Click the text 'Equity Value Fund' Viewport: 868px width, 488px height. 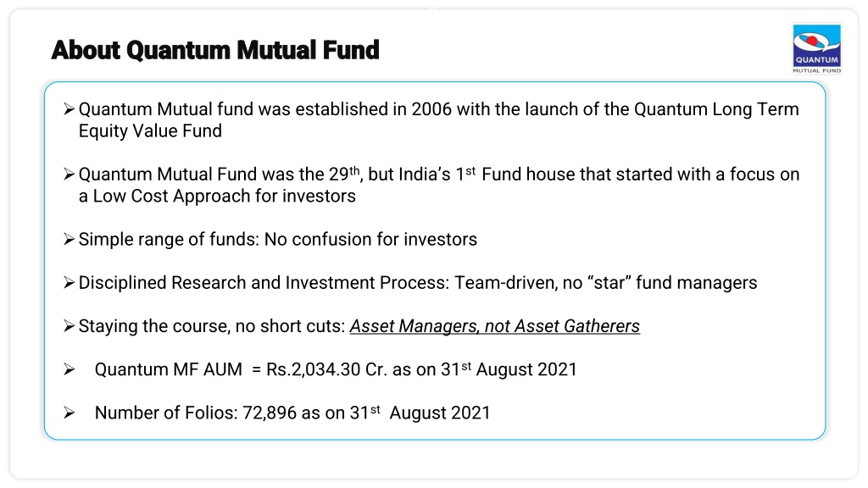[150, 131]
